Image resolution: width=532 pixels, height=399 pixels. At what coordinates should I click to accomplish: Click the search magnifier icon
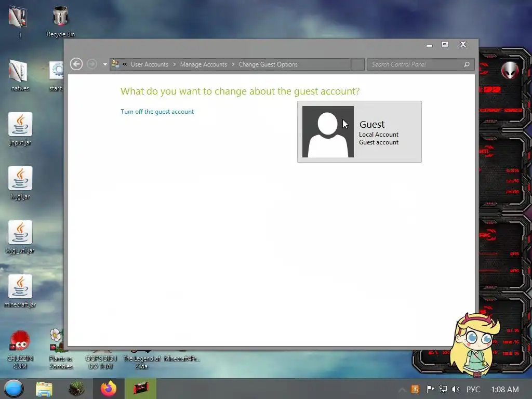[x=467, y=64]
